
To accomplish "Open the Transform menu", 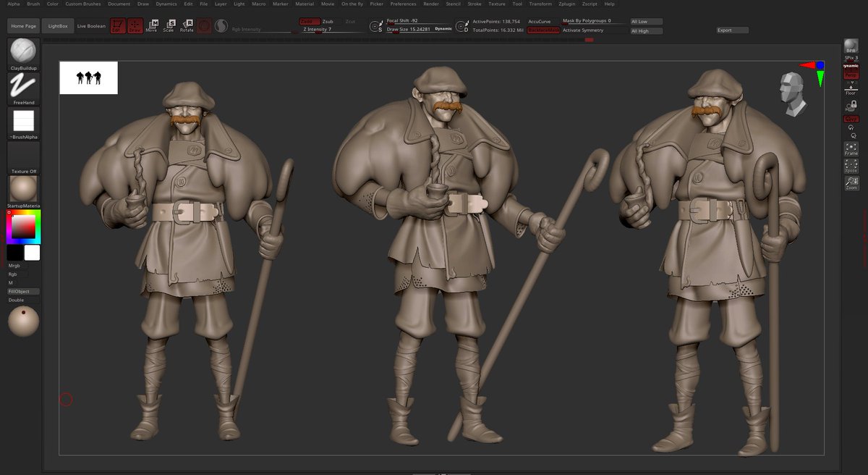I will (x=540, y=4).
